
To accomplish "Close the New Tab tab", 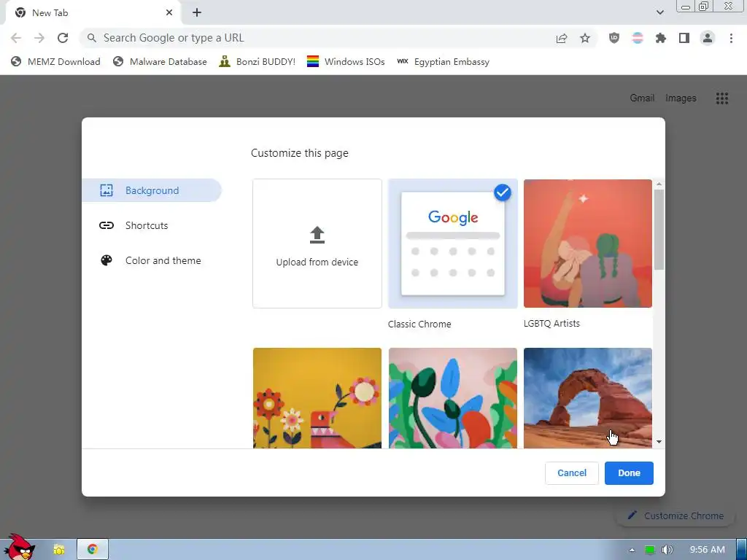I will (169, 13).
